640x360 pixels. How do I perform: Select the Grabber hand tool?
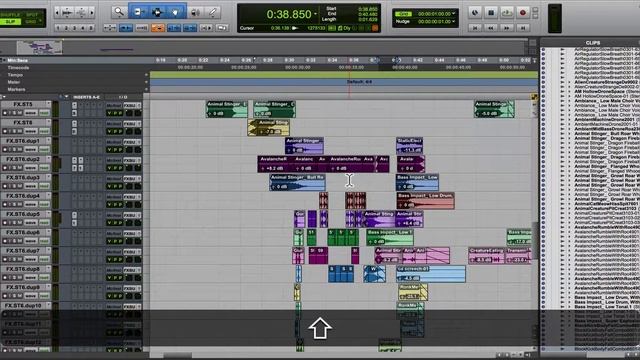click(x=176, y=12)
